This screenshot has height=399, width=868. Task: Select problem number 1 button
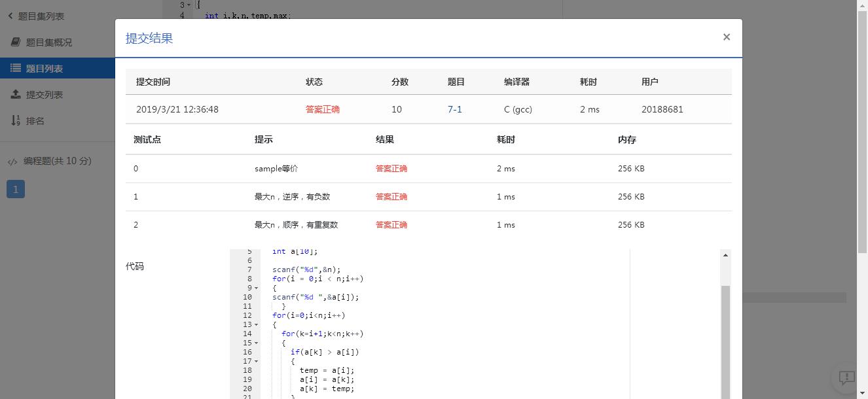16,189
